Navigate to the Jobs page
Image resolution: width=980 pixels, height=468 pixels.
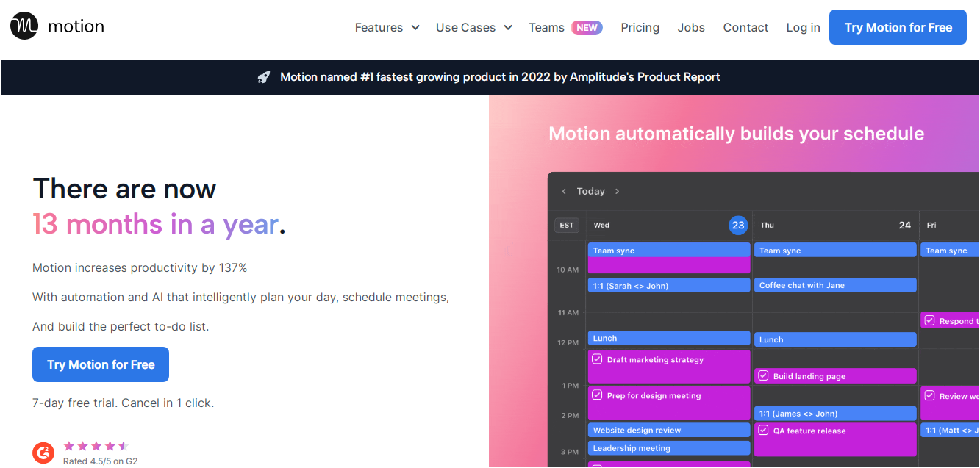[x=691, y=27]
